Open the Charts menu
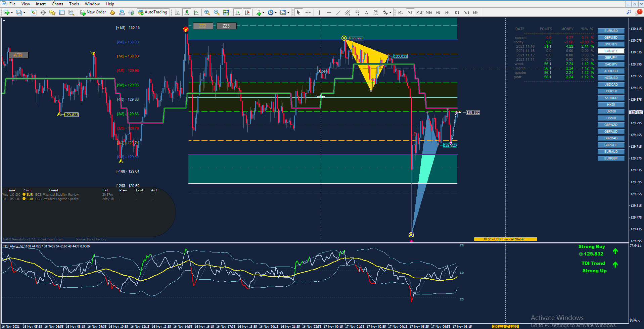 [57, 4]
